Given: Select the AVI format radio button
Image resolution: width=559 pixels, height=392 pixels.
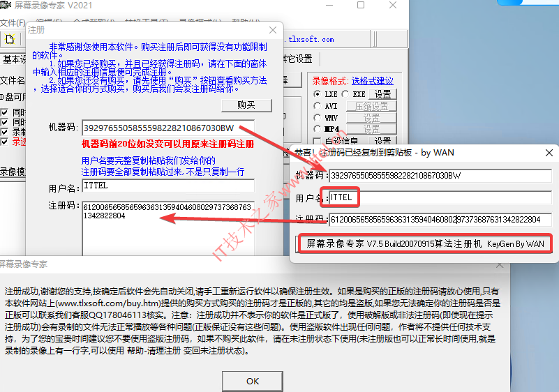Looking at the screenshot, I should tap(317, 106).
